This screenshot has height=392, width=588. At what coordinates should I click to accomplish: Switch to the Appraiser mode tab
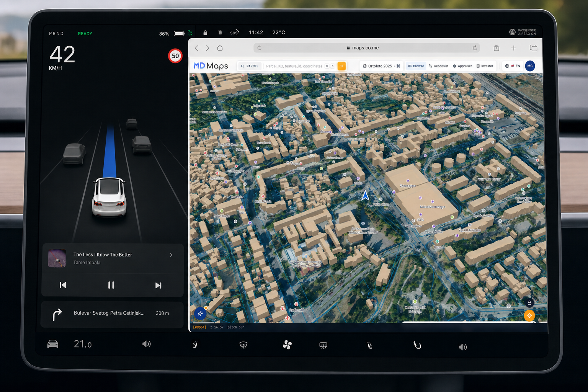point(462,66)
